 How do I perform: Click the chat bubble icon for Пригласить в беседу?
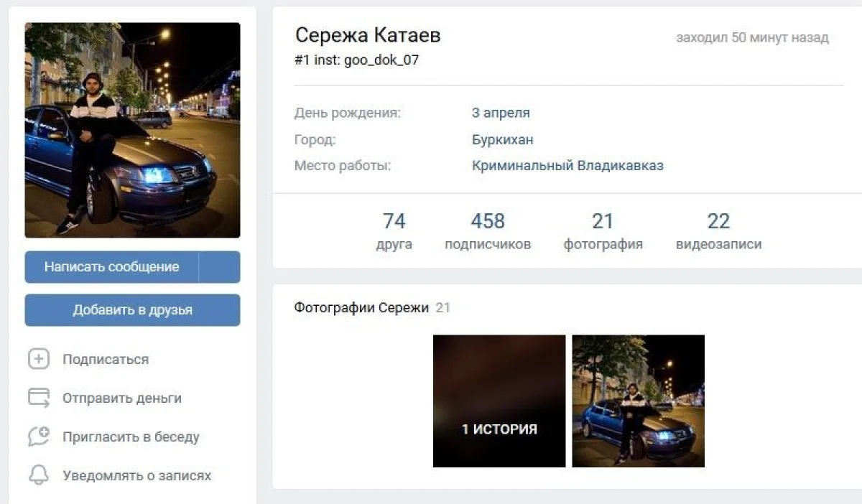(x=39, y=437)
